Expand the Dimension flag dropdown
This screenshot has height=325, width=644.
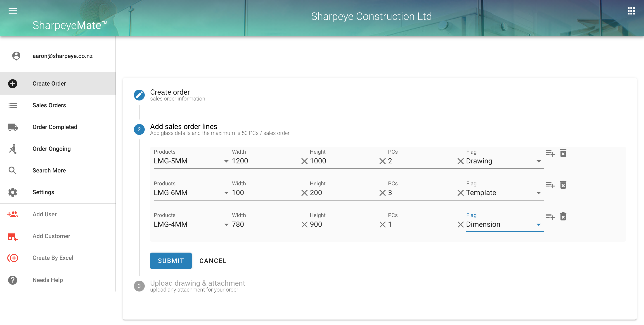pos(538,225)
